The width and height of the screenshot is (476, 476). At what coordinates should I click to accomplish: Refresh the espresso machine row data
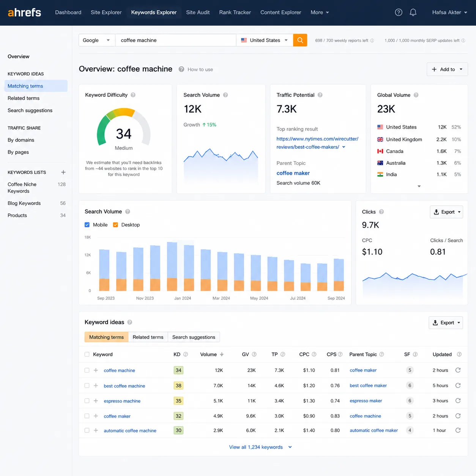(458, 400)
